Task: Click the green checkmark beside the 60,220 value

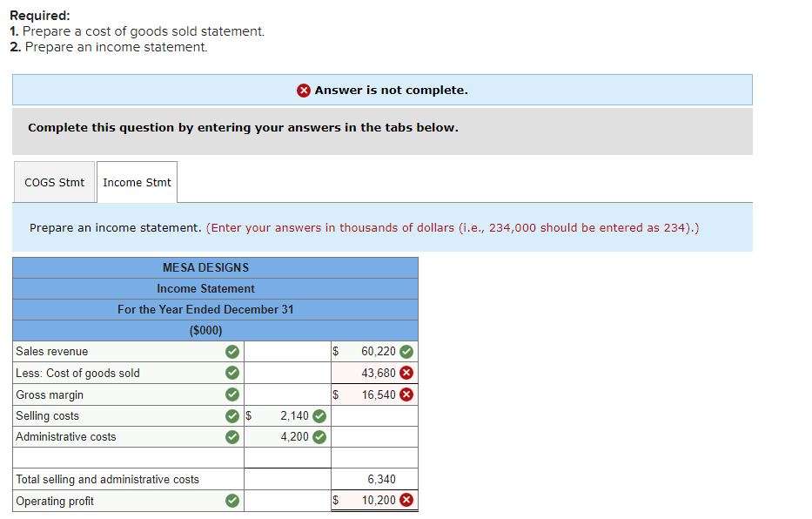Action: click(406, 352)
